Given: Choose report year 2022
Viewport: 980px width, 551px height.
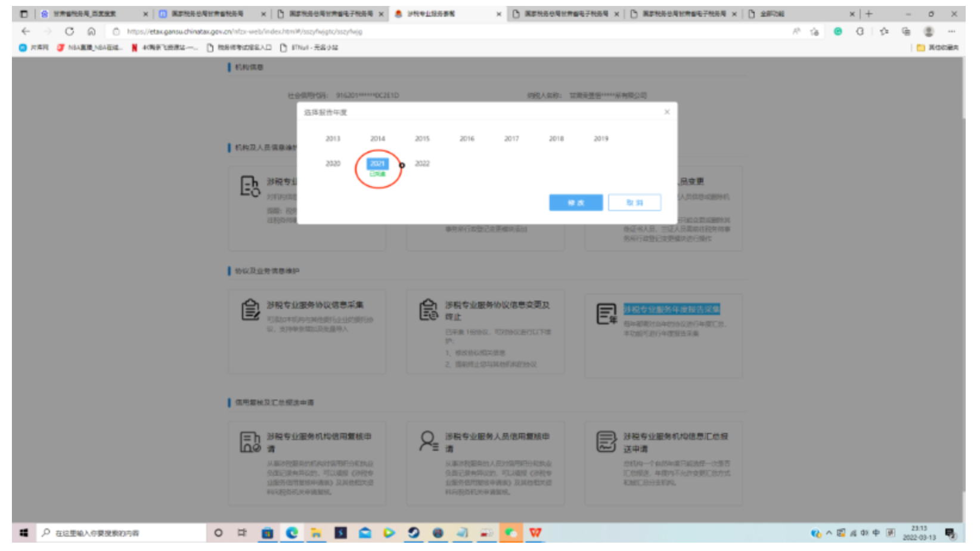Looking at the screenshot, I should coord(422,163).
